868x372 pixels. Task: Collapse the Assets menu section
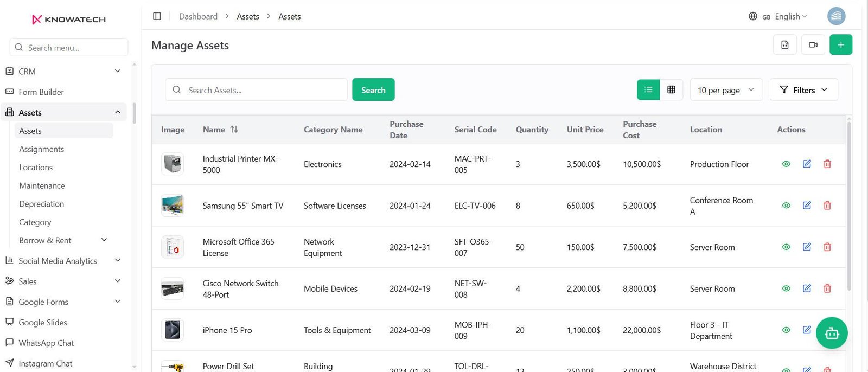pyautogui.click(x=118, y=112)
